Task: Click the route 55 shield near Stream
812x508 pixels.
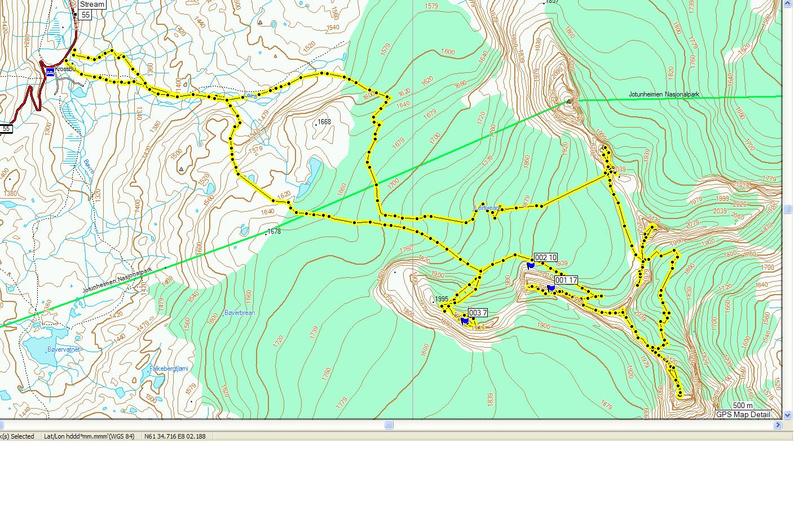Action: pos(85,15)
